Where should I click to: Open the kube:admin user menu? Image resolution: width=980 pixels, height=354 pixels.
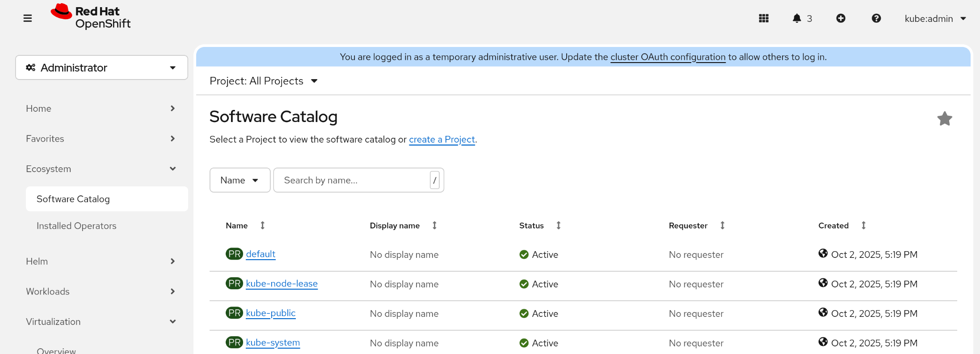click(935, 19)
